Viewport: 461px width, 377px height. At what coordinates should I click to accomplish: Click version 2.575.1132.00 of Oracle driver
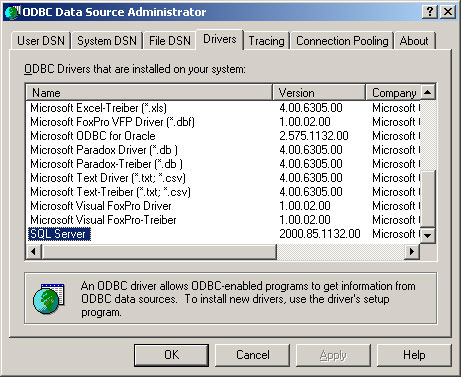click(x=314, y=136)
